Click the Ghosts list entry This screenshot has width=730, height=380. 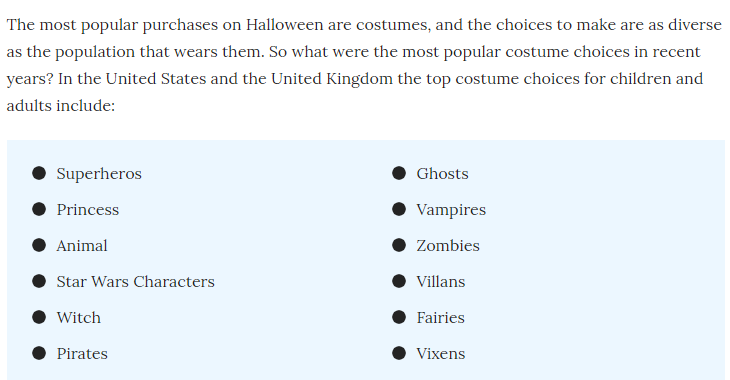[442, 174]
